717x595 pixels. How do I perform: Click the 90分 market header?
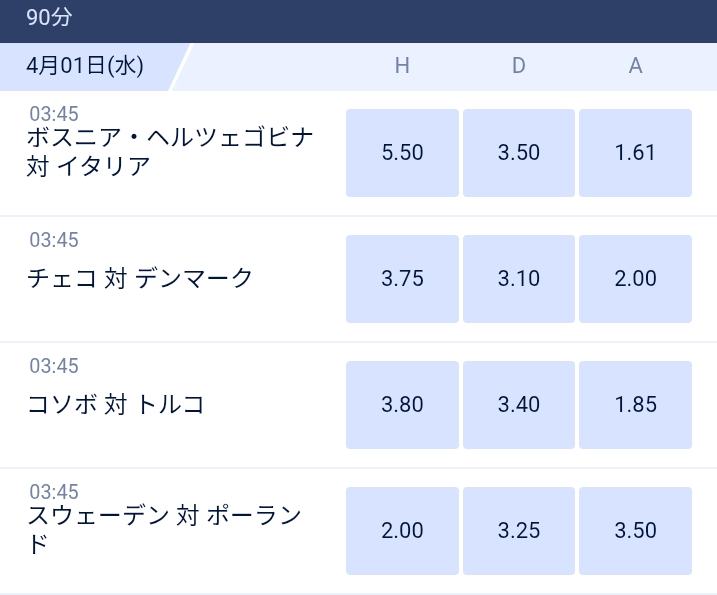point(49,17)
